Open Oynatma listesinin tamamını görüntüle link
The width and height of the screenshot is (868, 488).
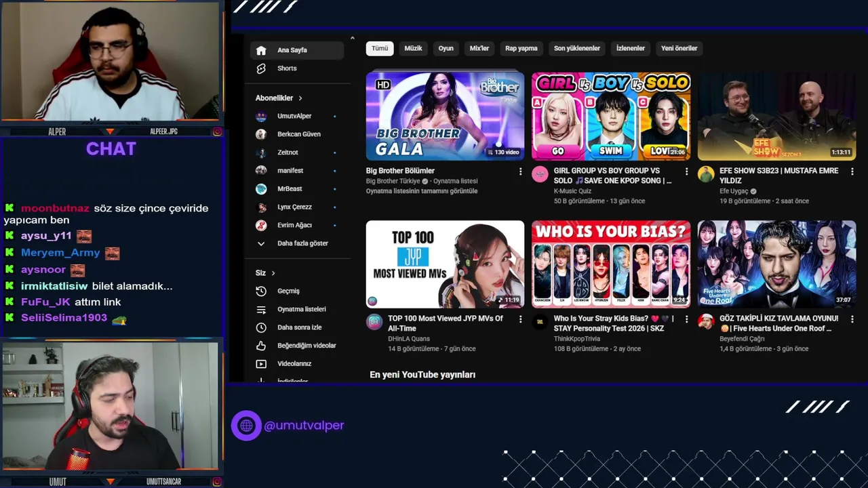pos(422,191)
